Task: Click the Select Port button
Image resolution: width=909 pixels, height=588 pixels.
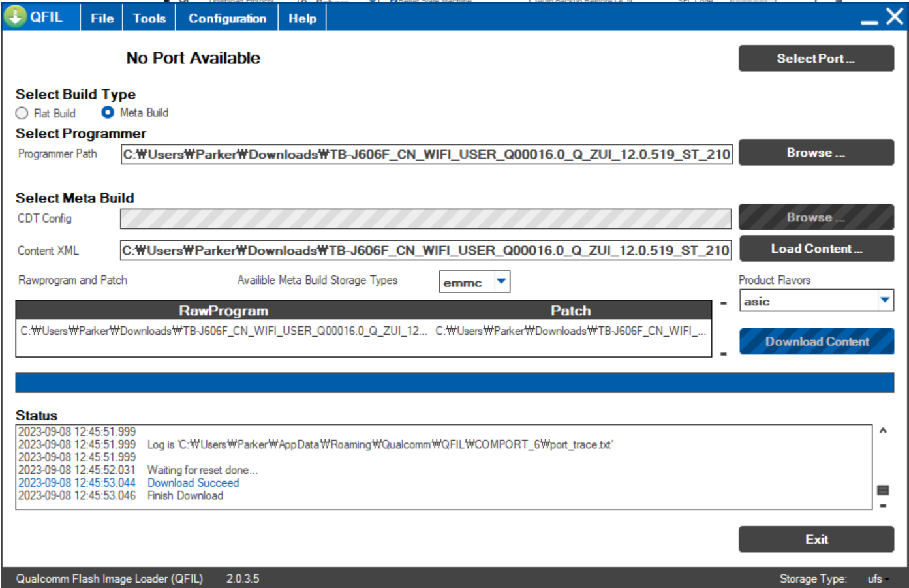Action: [816, 58]
